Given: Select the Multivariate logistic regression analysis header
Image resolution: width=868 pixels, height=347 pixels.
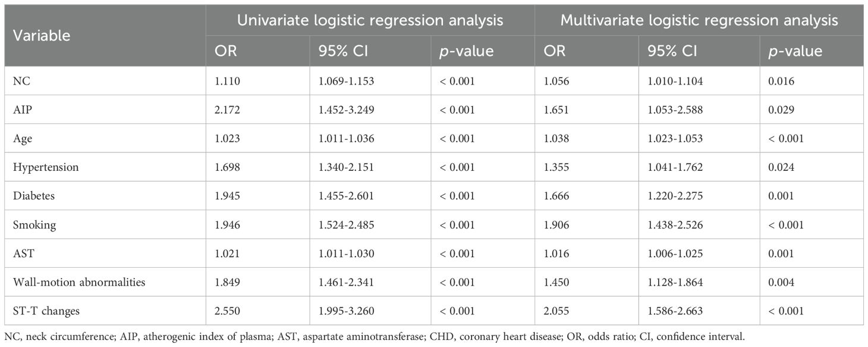Looking at the screenshot, I should tap(699, 20).
